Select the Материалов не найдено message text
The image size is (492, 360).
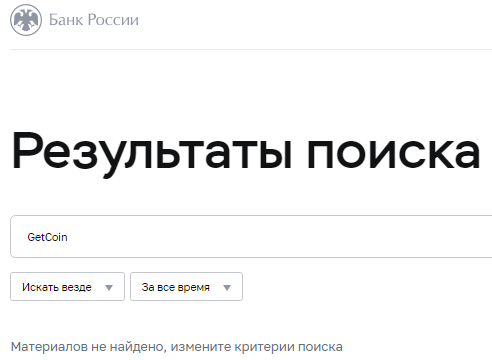pyautogui.click(x=177, y=347)
